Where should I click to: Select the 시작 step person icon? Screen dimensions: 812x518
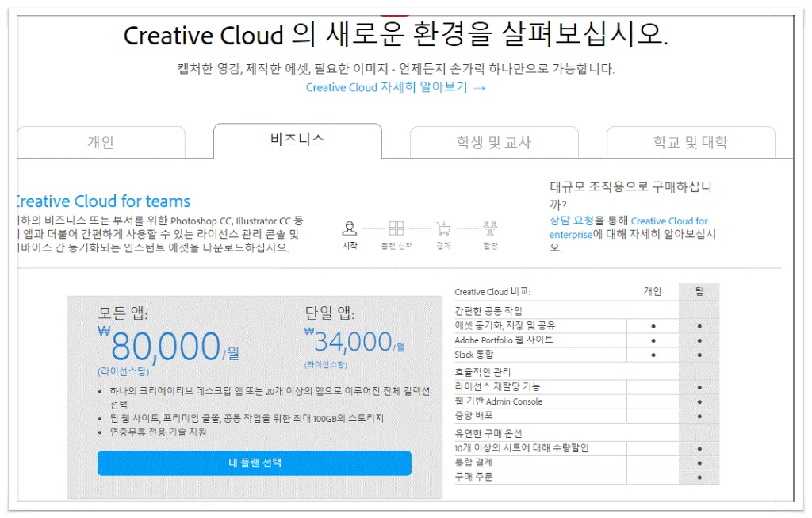point(350,228)
